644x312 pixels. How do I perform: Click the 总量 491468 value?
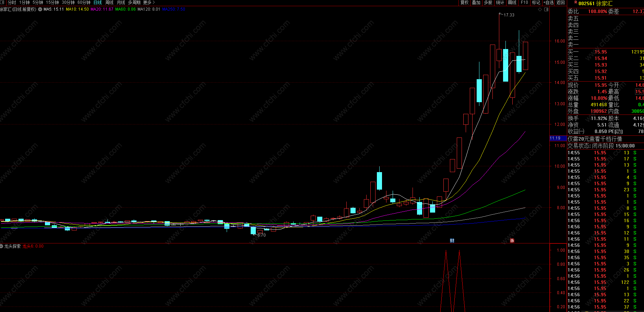[599, 105]
